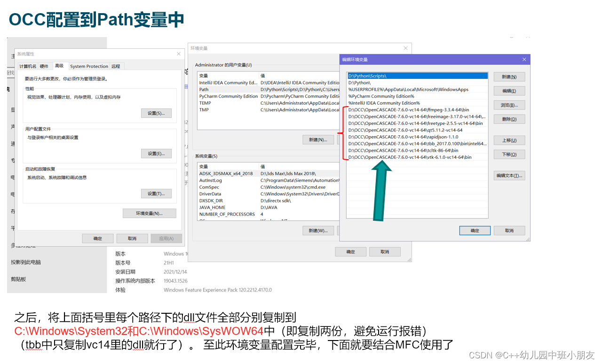Delete selected path with 删除(D)
Screen dimensions: 602x364
(x=509, y=119)
